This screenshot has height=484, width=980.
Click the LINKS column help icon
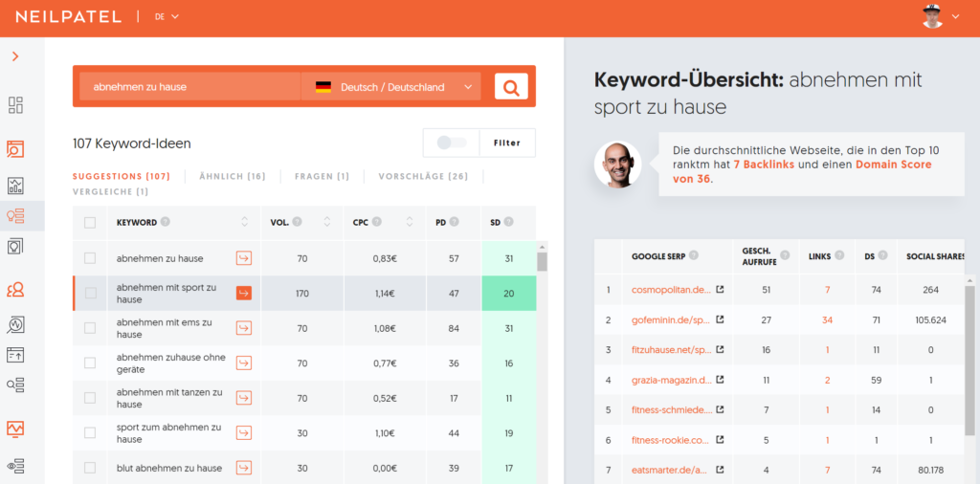(x=840, y=255)
